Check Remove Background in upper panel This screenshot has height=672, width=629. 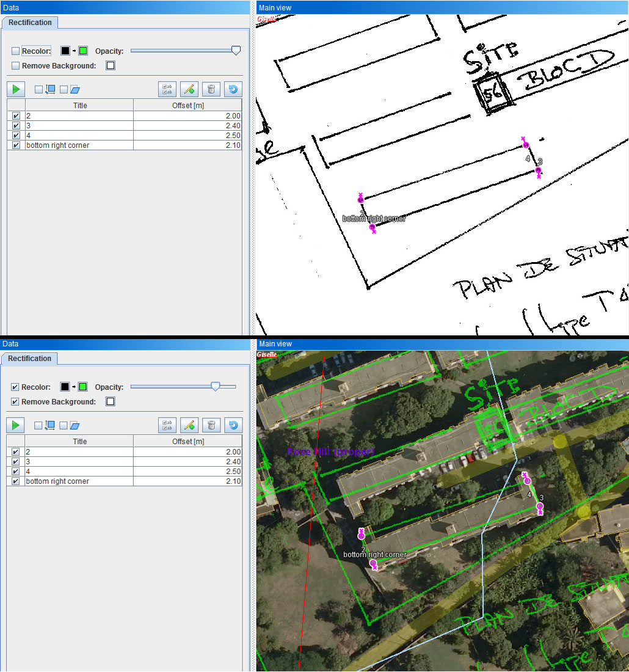[16, 66]
